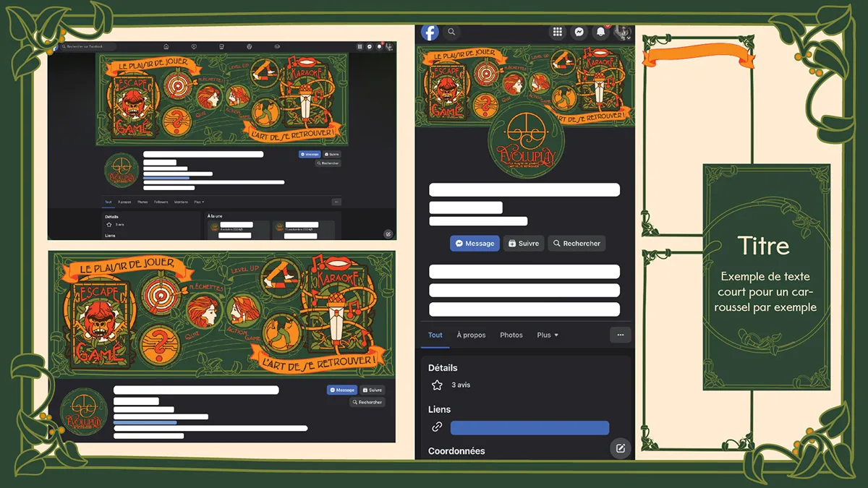Screen dimensions: 868x488
Task: Click blue redacted link in enlarged cover crop
Action: click(145, 422)
